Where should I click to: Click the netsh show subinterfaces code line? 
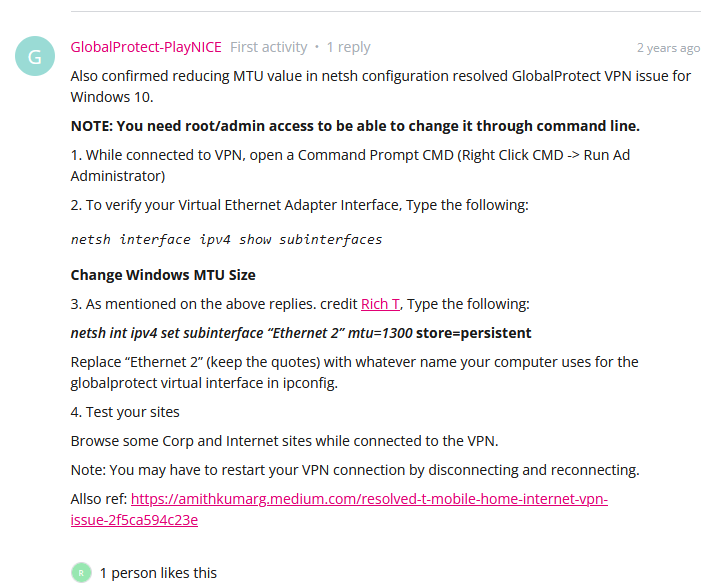(226, 240)
